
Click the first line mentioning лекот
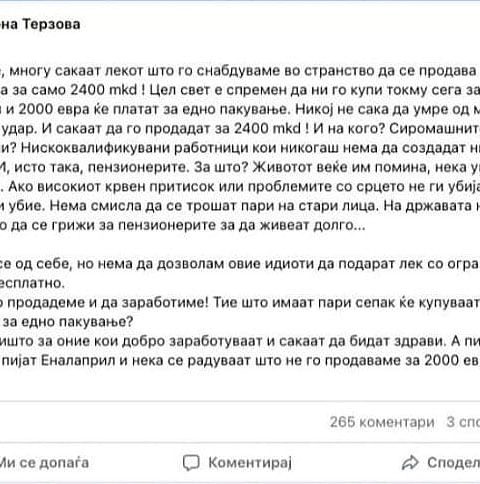tap(240, 71)
